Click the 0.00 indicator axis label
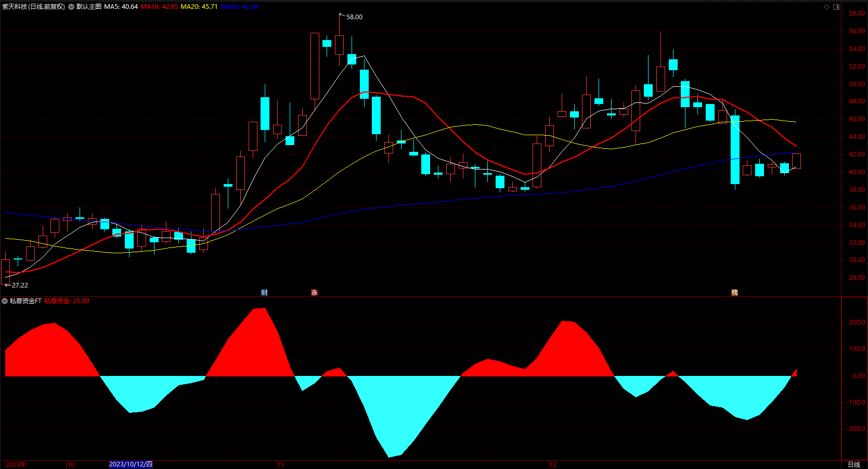 pyautogui.click(x=859, y=376)
